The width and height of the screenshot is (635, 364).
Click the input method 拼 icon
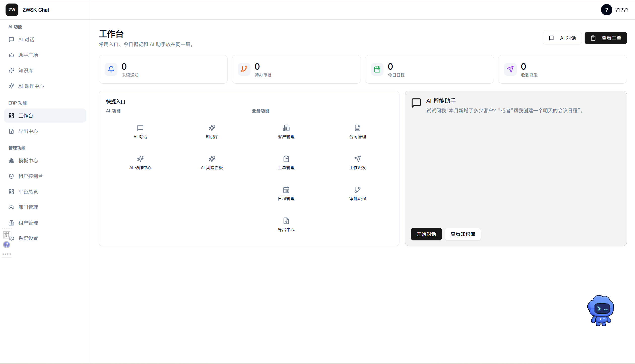coord(7,235)
